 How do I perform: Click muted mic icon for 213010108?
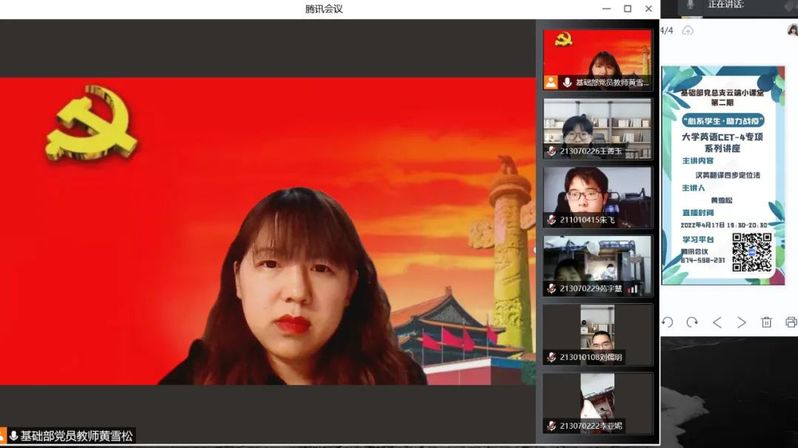click(552, 357)
